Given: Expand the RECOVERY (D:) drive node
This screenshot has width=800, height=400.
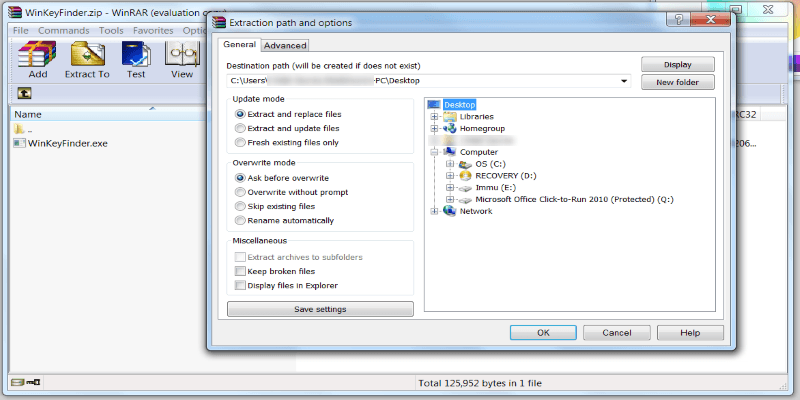Looking at the screenshot, I should [x=449, y=176].
